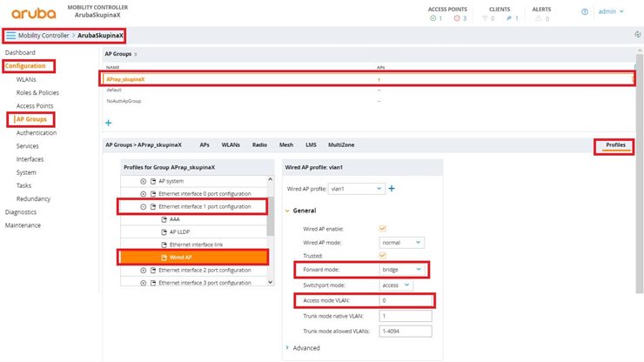The height and width of the screenshot is (362, 644).
Task: Open Wired AP profile vlan1 dropdown
Action: [357, 189]
